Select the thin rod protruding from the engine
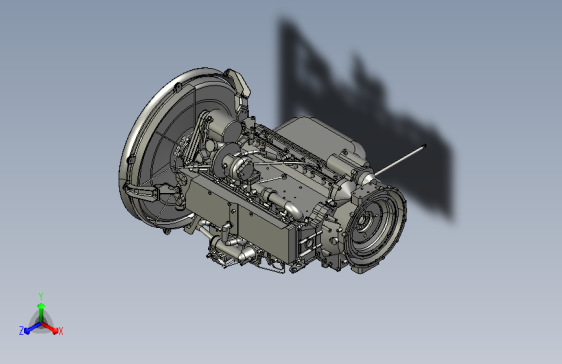562x364 pixels. tap(400, 160)
